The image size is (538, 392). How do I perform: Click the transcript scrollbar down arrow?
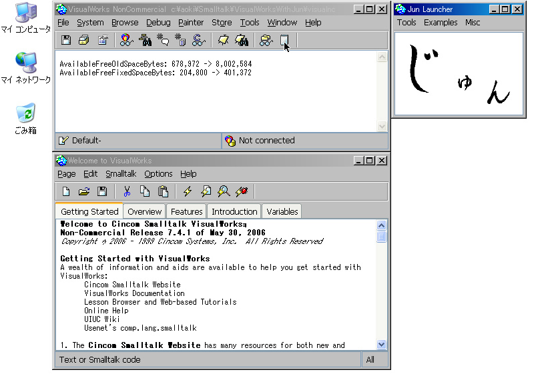382,126
